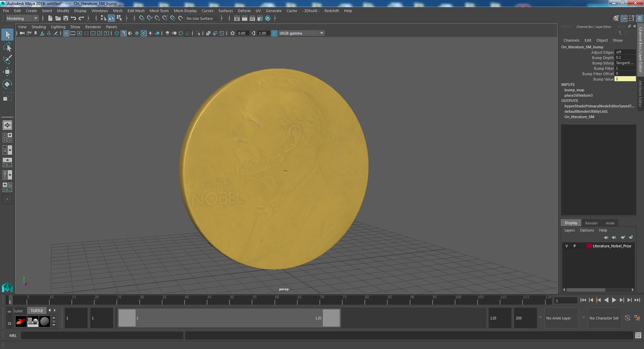Select the TURTLE shelf tab
644x349 pixels.
(x=37, y=311)
